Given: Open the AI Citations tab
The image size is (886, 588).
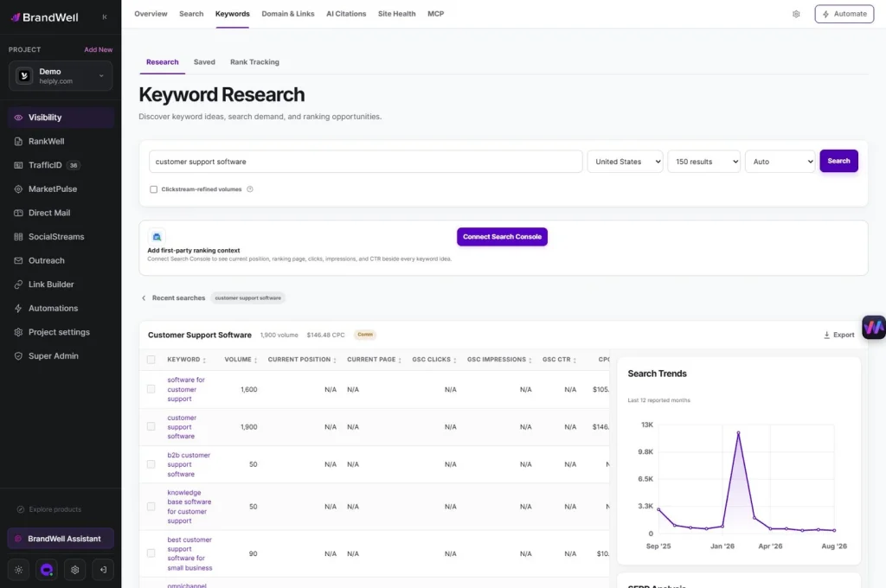Looking at the screenshot, I should 346,14.
